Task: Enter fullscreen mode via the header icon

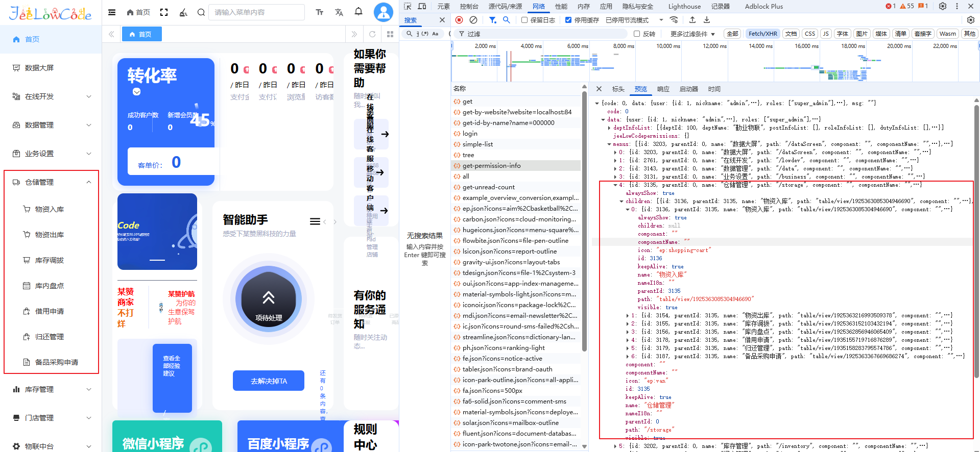Action: coord(164,12)
